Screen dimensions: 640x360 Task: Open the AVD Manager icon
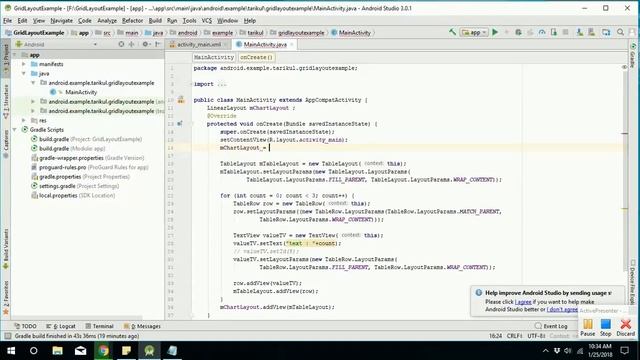(x=580, y=32)
